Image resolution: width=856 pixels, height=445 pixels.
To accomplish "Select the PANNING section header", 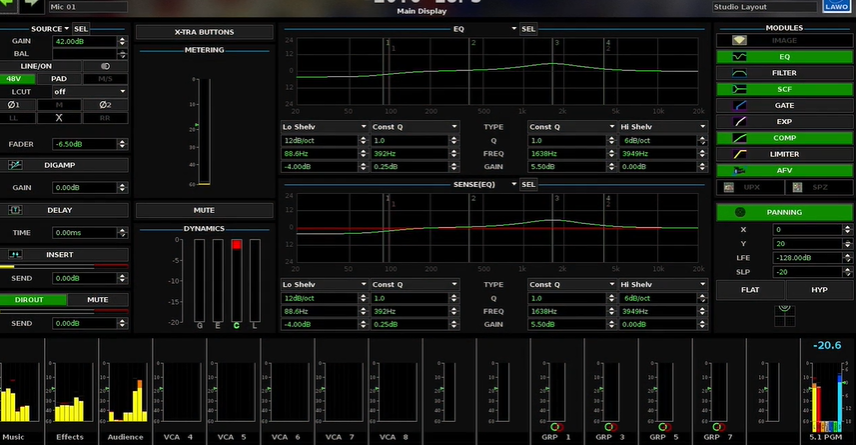I will (784, 212).
